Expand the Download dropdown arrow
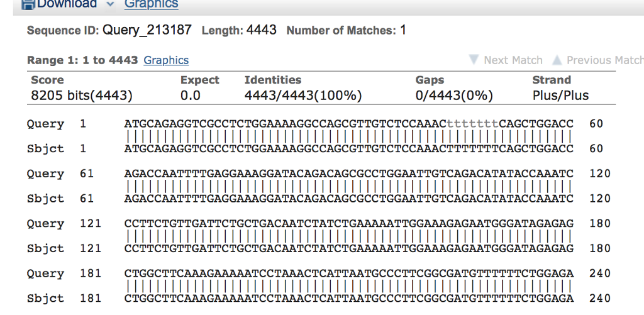The height and width of the screenshot is (315, 644). pos(111,4)
